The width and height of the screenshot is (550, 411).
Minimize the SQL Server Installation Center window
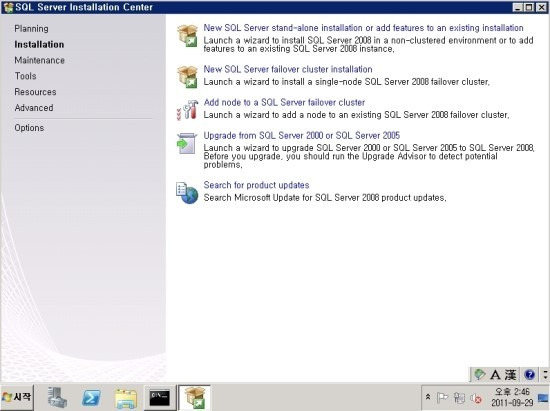[518, 7]
